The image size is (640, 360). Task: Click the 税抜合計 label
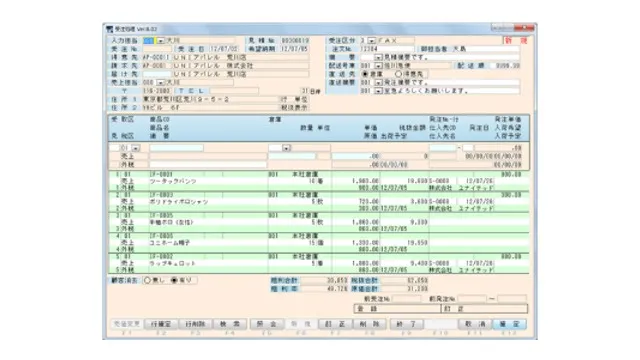click(x=364, y=281)
